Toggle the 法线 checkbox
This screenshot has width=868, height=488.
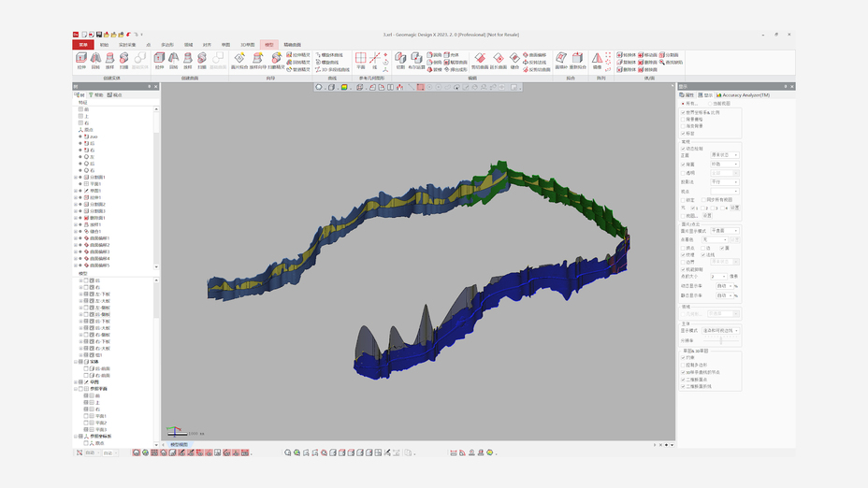(x=703, y=255)
